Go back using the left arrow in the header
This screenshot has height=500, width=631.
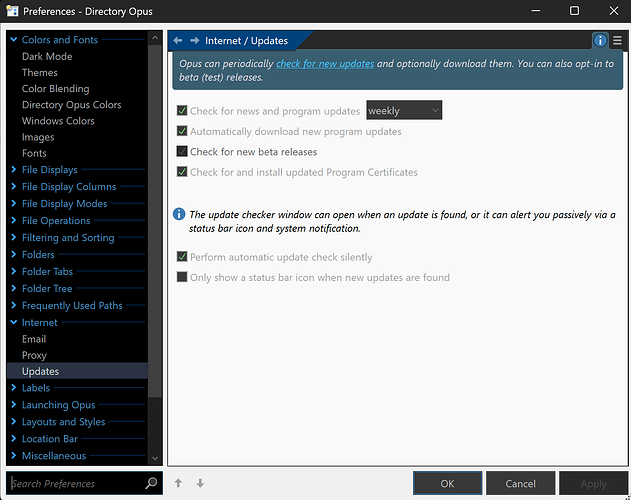click(178, 41)
